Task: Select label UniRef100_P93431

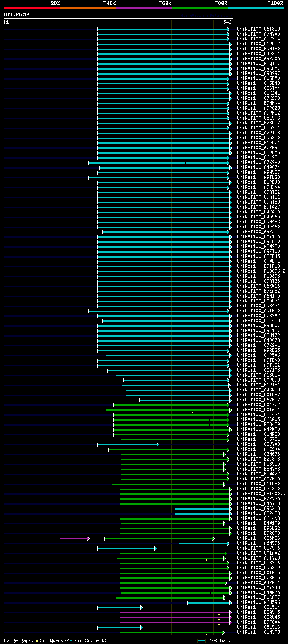Action: coord(258,306)
